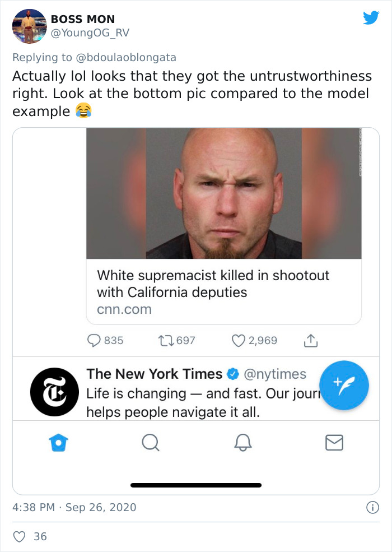Like the embedded CNN tweet
Image resolution: width=392 pixels, height=552 pixels.
pos(238,340)
